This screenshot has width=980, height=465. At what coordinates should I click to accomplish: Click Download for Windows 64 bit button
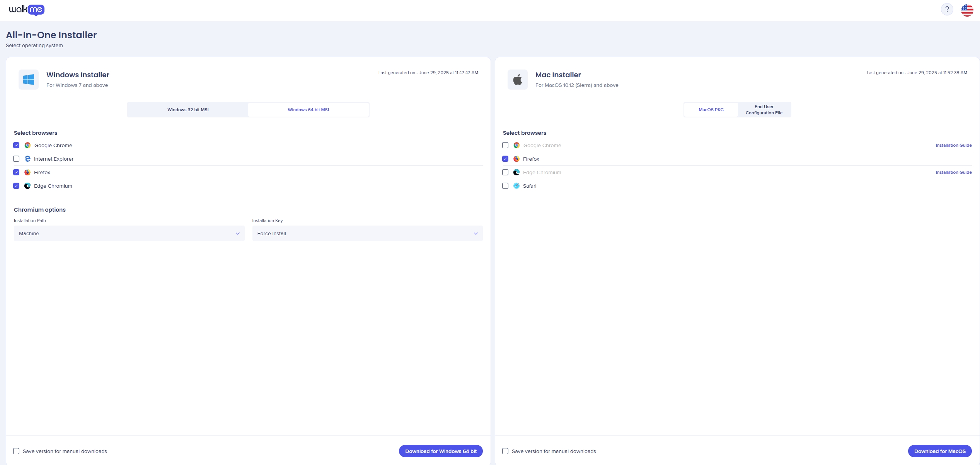pos(441,451)
